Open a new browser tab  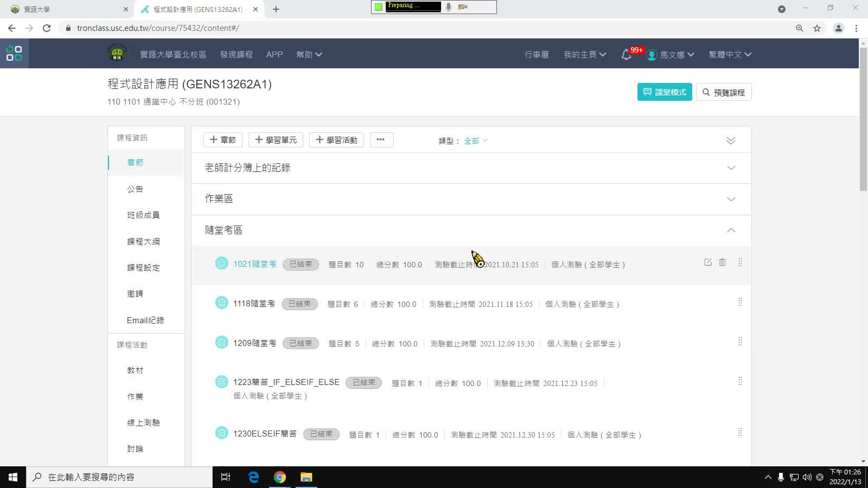pyautogui.click(x=276, y=9)
